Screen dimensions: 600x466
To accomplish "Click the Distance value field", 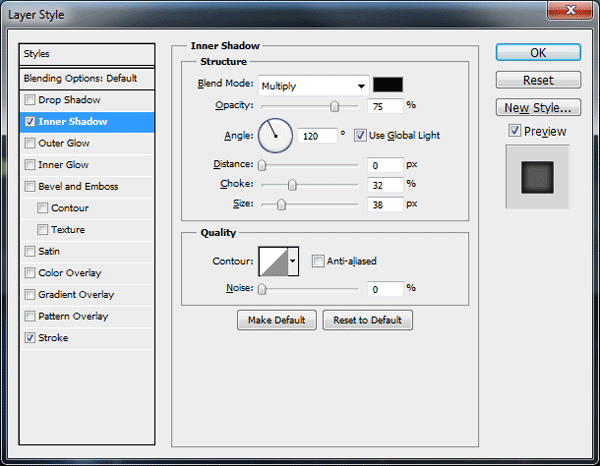I will 385,165.
